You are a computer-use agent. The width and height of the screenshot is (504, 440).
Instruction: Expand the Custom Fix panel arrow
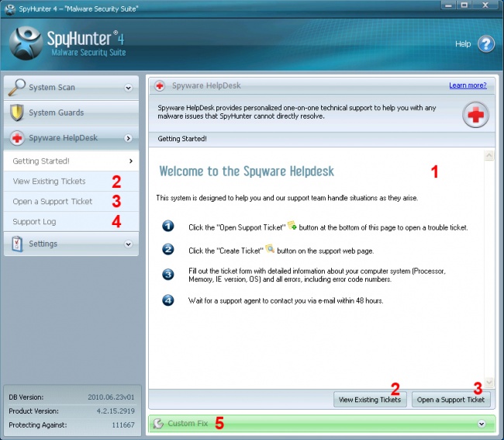point(482,424)
